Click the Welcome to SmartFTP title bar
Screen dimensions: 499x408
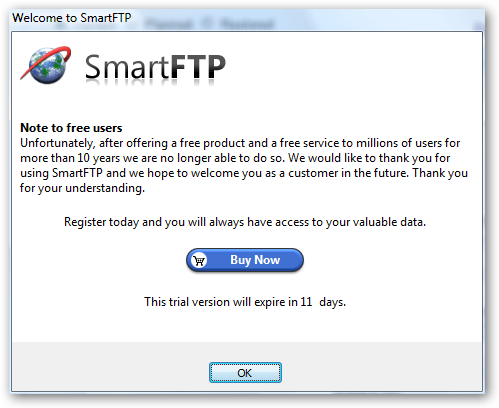pyautogui.click(x=71, y=17)
